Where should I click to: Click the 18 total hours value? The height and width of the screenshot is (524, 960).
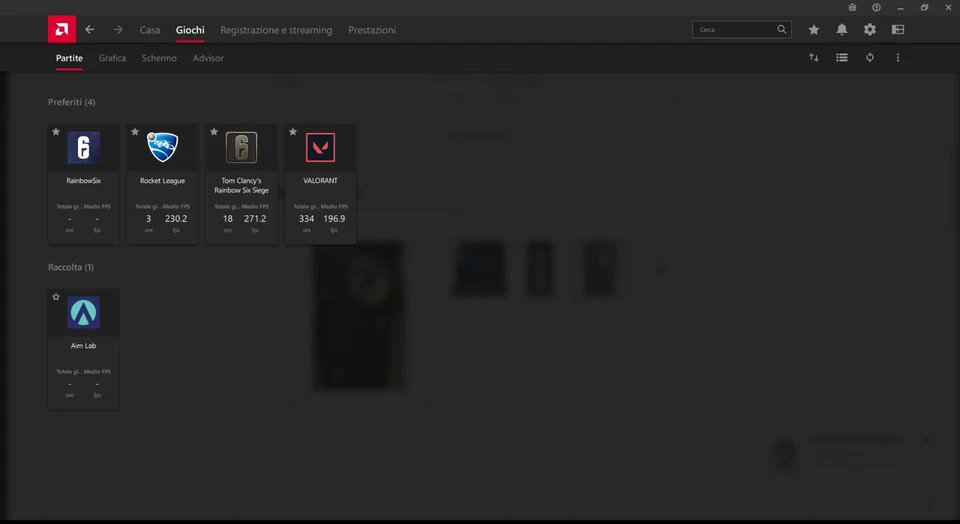coord(228,219)
